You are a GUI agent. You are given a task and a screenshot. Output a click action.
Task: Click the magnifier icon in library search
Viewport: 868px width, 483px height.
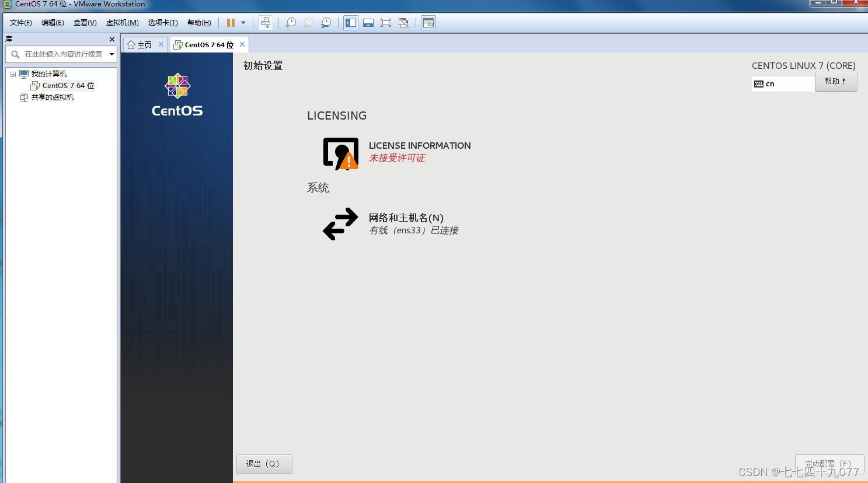pos(15,54)
